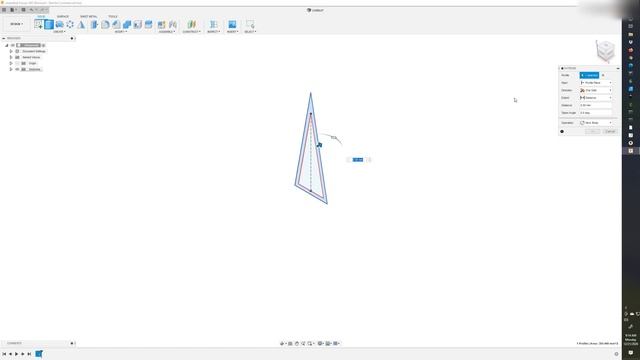Switch to the Tools tab
640x360 pixels.
click(113, 16)
